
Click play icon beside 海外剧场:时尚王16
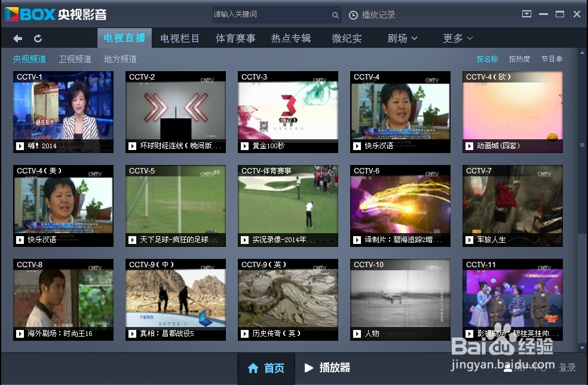coord(20,334)
